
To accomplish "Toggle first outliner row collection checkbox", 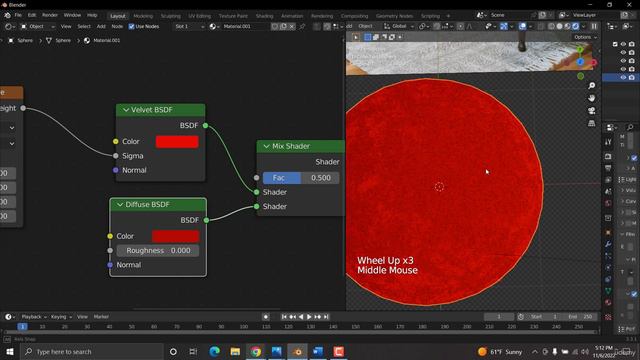I will pos(615,44).
